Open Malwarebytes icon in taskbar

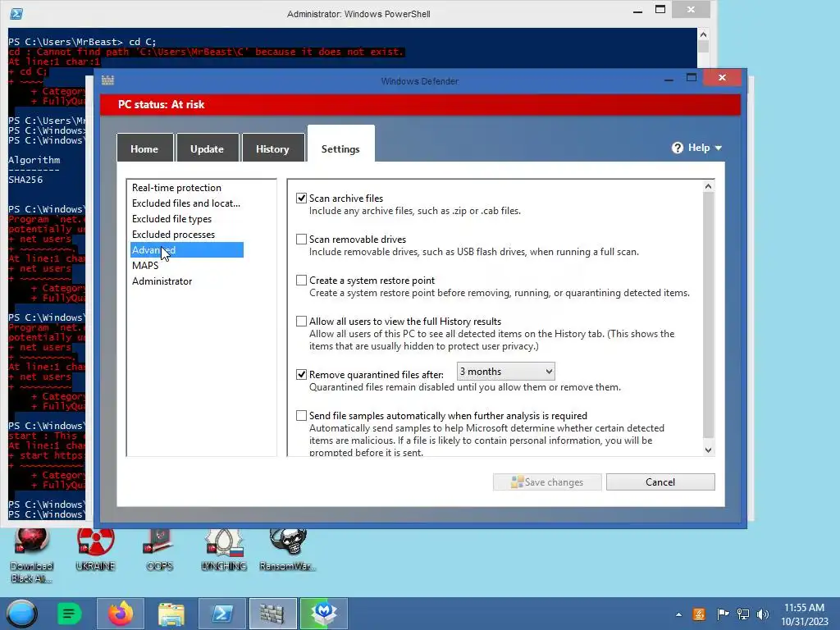point(323,614)
